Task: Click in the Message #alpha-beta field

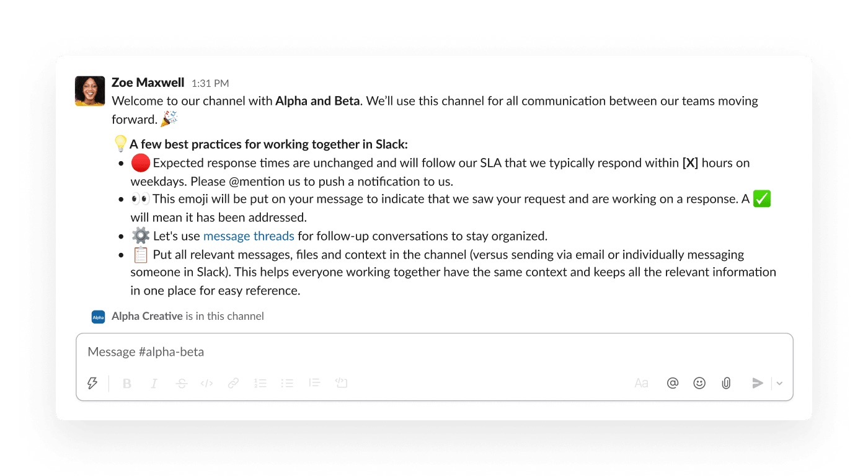Action: pos(434,352)
